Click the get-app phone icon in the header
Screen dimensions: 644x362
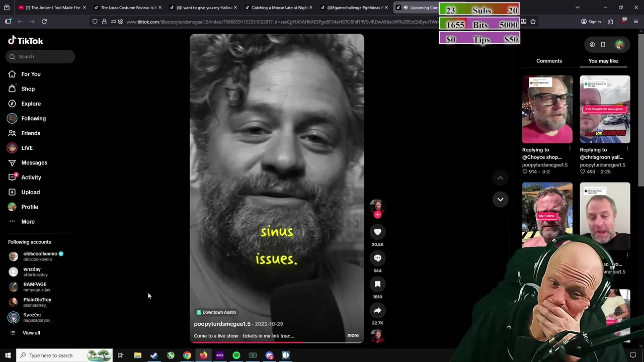[x=603, y=45]
